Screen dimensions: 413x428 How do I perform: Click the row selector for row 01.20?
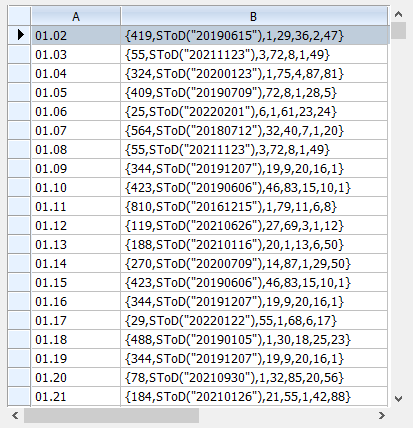click(x=19, y=377)
